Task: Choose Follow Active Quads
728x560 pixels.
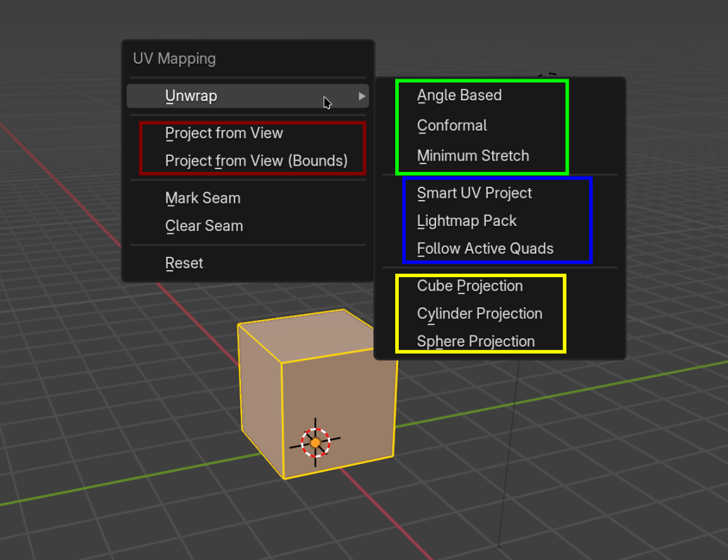Action: tap(485, 248)
